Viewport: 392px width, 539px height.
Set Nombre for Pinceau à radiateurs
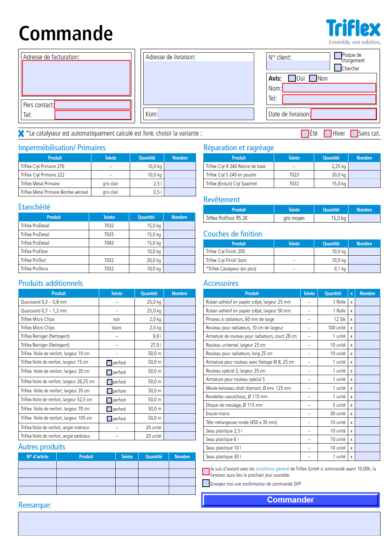(x=368, y=319)
